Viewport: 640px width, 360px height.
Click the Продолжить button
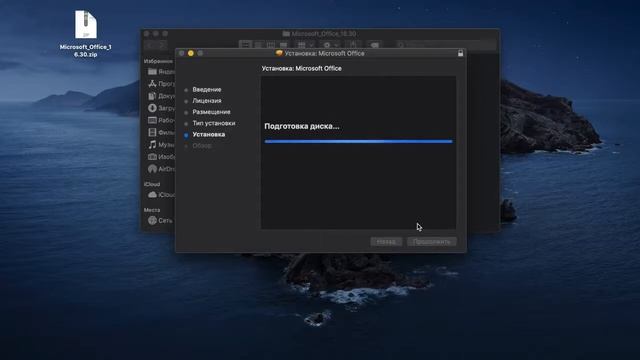pyautogui.click(x=431, y=242)
